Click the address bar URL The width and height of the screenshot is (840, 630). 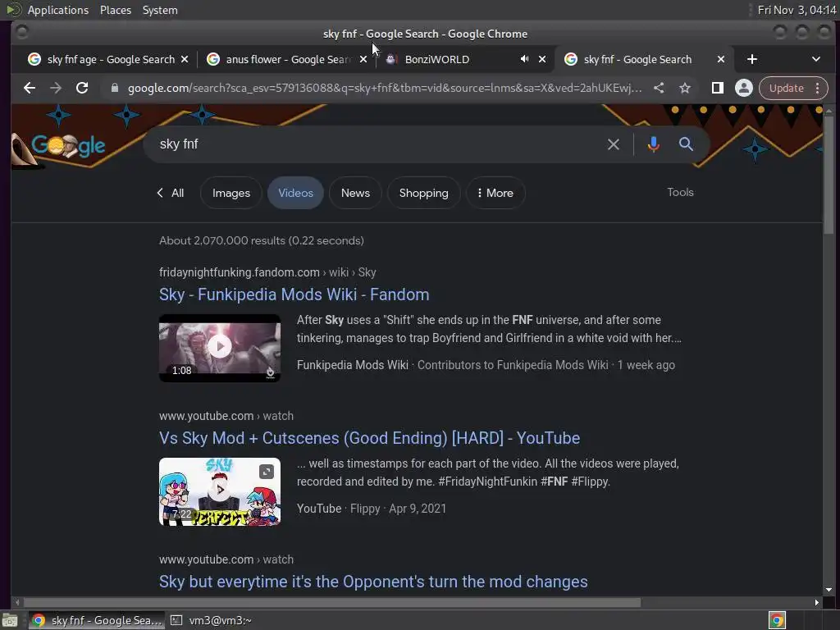[x=384, y=88]
